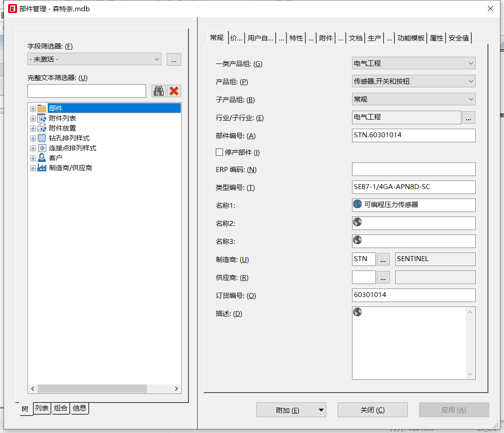The height and width of the screenshot is (433, 504).
Task: Click the 附件放置 tree icon
Action: pyautogui.click(x=42, y=128)
